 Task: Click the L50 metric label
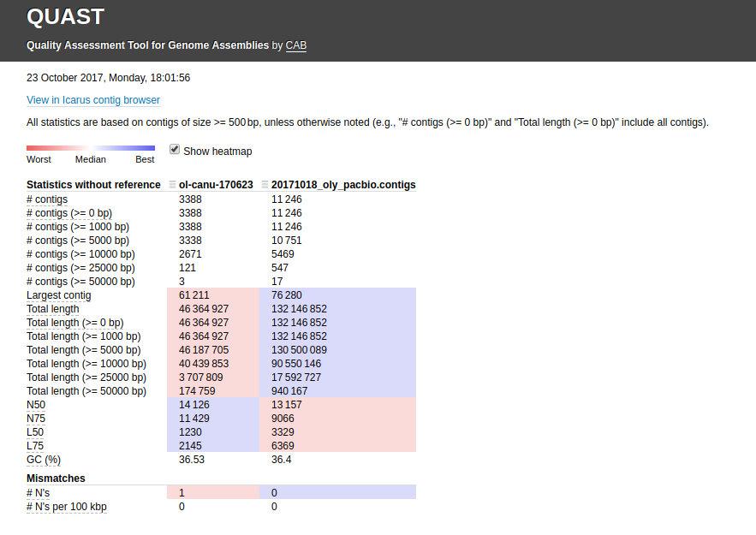36,432
